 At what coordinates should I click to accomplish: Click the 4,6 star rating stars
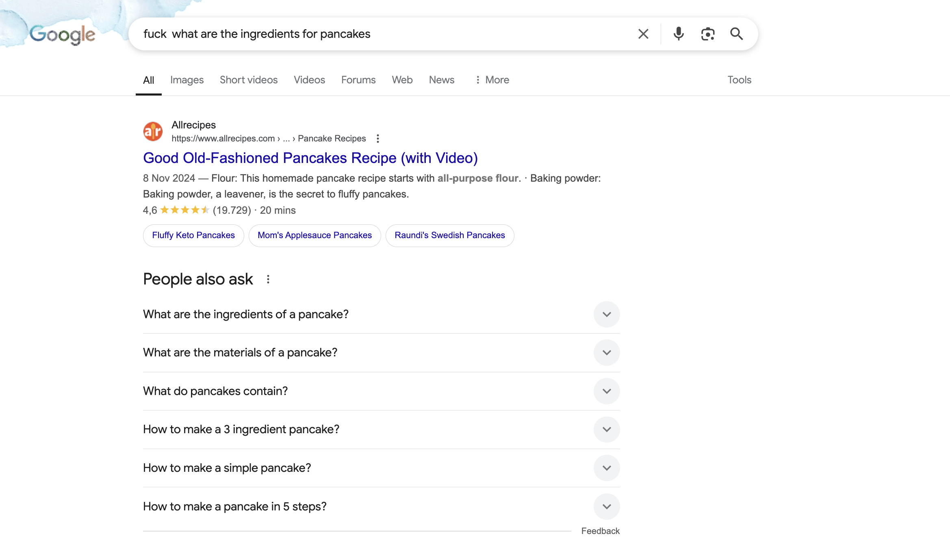point(185,210)
